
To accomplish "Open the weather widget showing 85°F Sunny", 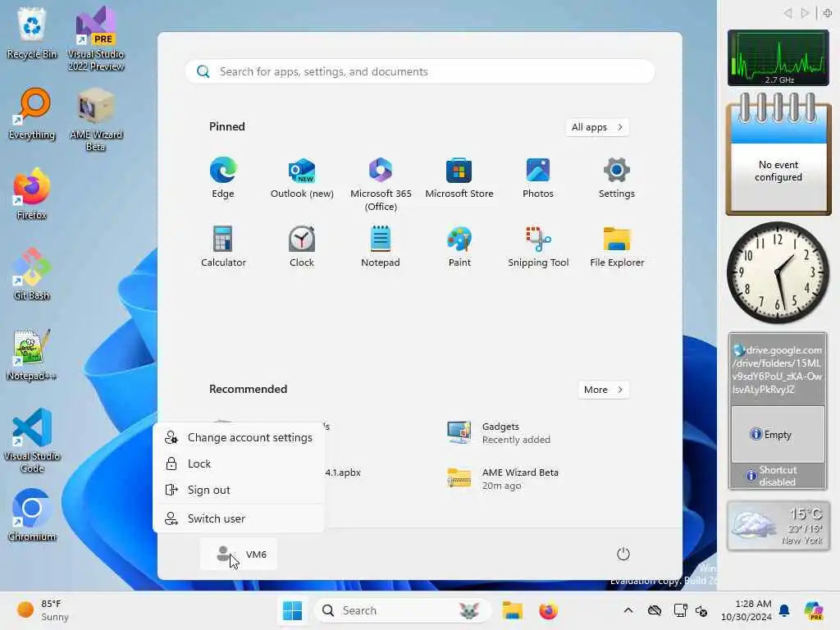I will pos(43,610).
